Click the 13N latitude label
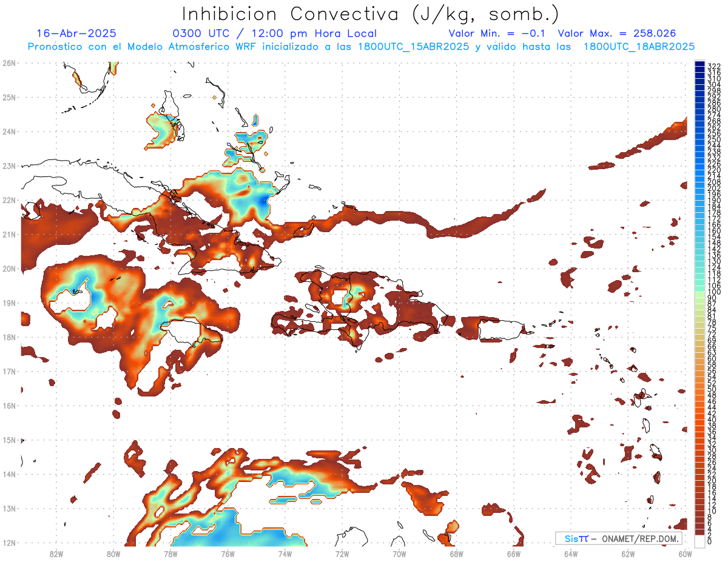The width and height of the screenshot is (728, 562). point(9,508)
